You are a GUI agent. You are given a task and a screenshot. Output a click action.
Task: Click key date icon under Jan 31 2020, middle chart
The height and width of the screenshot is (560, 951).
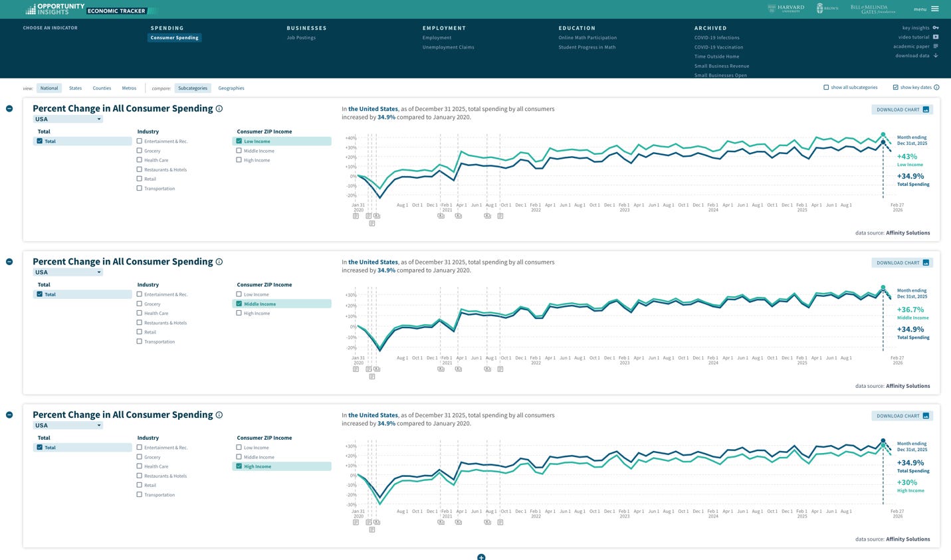point(356,369)
